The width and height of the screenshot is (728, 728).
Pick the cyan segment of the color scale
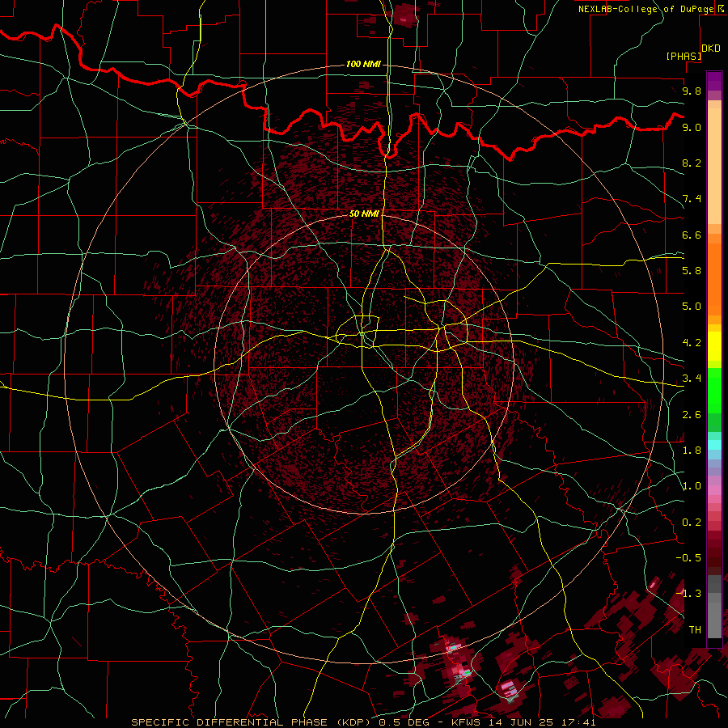[714, 445]
